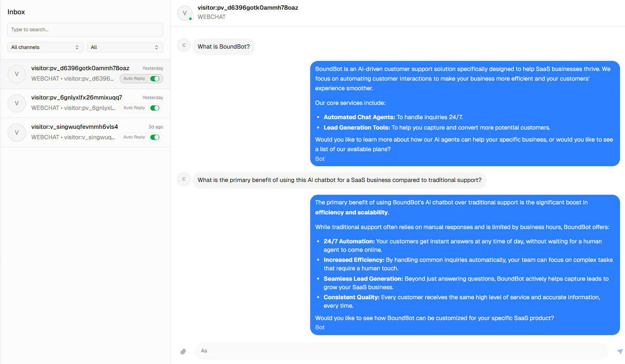Screen dimensions: 625x364
Task: Expand the 'All' filter dropdown
Action: click(x=125, y=47)
